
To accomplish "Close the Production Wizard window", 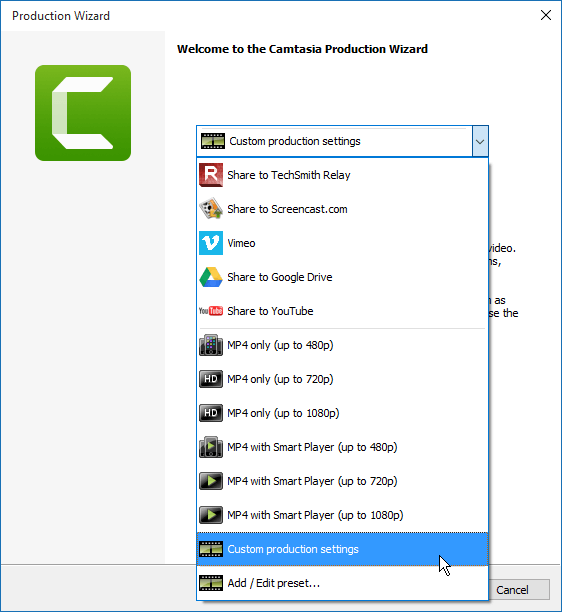I will click(546, 15).
